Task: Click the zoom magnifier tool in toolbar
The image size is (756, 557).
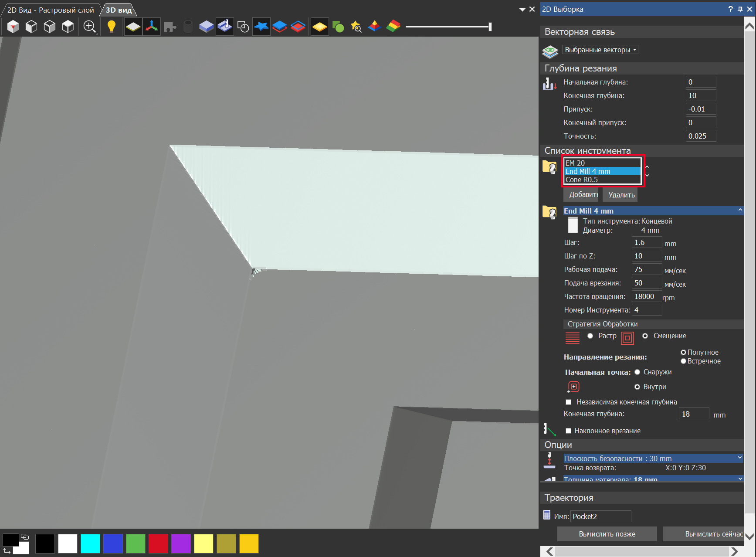Action: pos(89,27)
